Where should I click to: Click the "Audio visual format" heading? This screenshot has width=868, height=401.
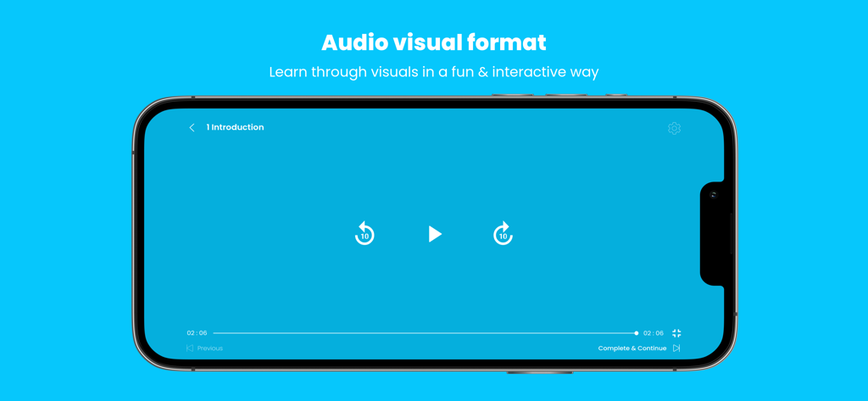[433, 42]
